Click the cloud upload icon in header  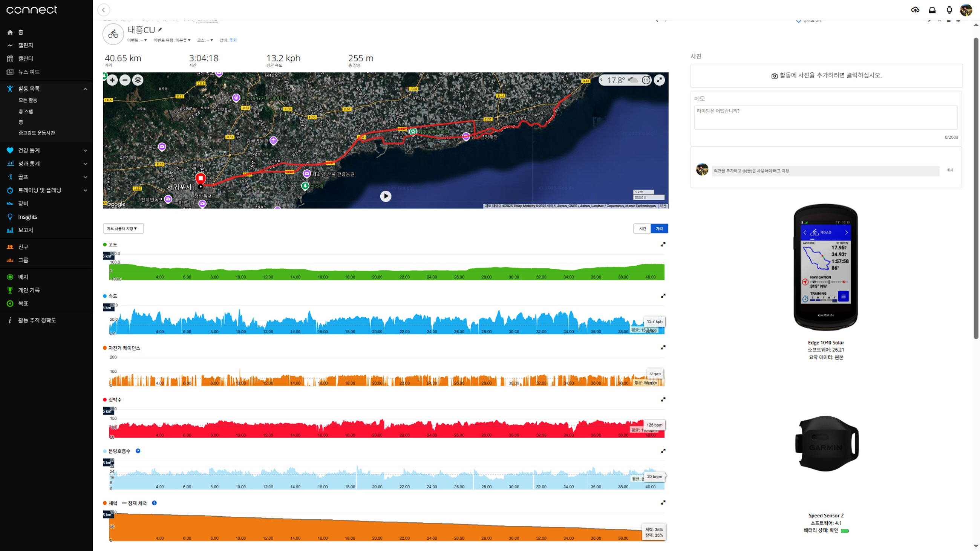click(915, 10)
